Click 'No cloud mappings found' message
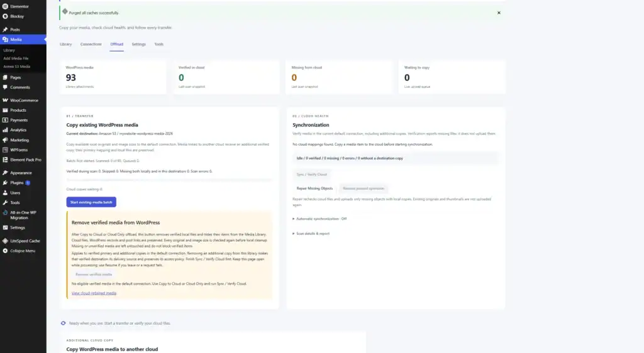 coord(362,144)
